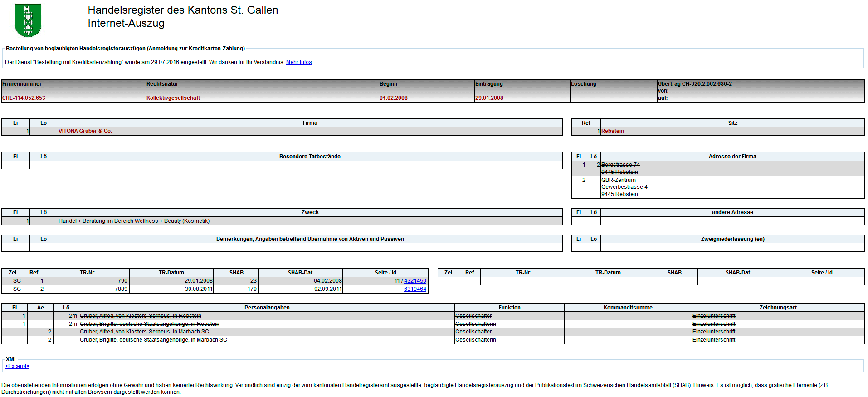Click the Besondere Tatbestände header
This screenshot has height=397, width=868.
coord(310,157)
